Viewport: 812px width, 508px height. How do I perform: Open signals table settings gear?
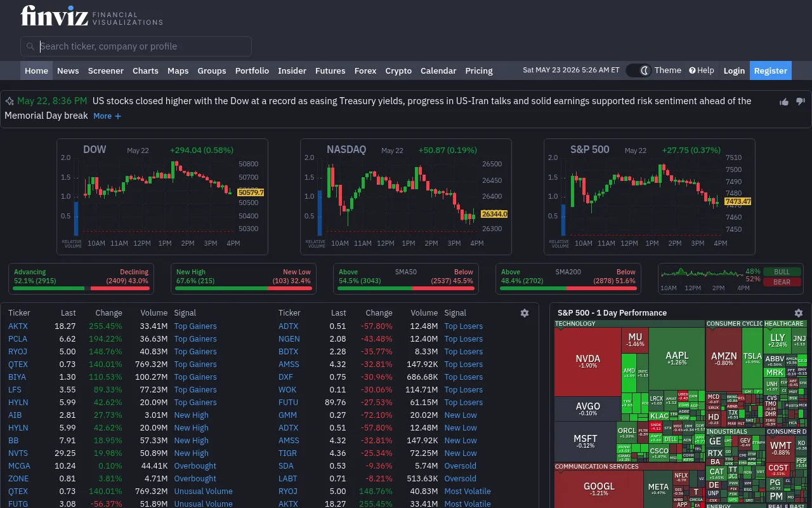tap(525, 313)
